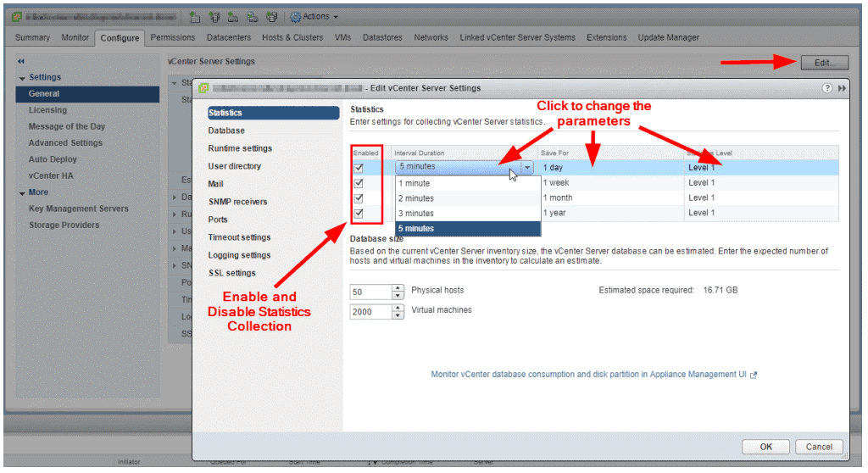Toggle Enabled checkbox for the 1 month row
Screen dimensions: 868x473
click(359, 198)
